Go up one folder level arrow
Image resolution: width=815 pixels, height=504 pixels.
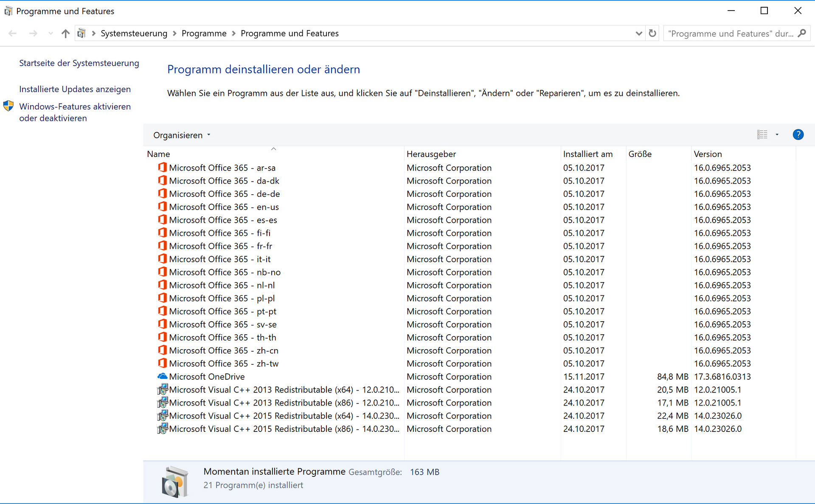[65, 34]
